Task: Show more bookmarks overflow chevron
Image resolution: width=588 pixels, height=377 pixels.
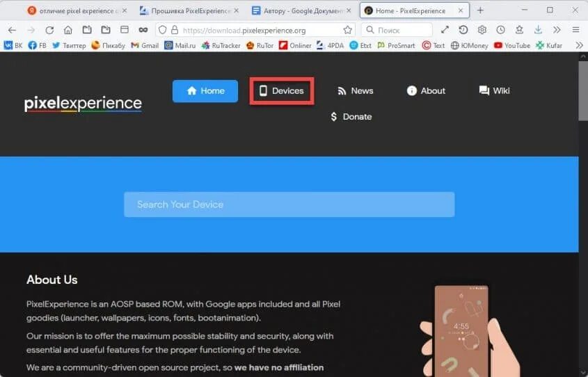Action: click(x=580, y=45)
